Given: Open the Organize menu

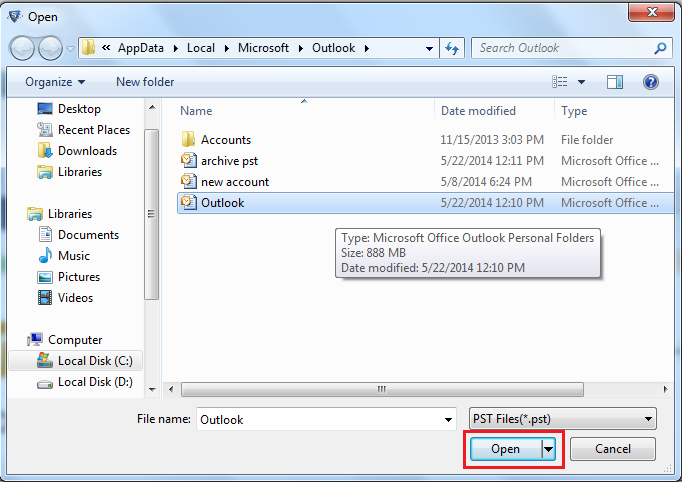Looking at the screenshot, I should point(55,82).
